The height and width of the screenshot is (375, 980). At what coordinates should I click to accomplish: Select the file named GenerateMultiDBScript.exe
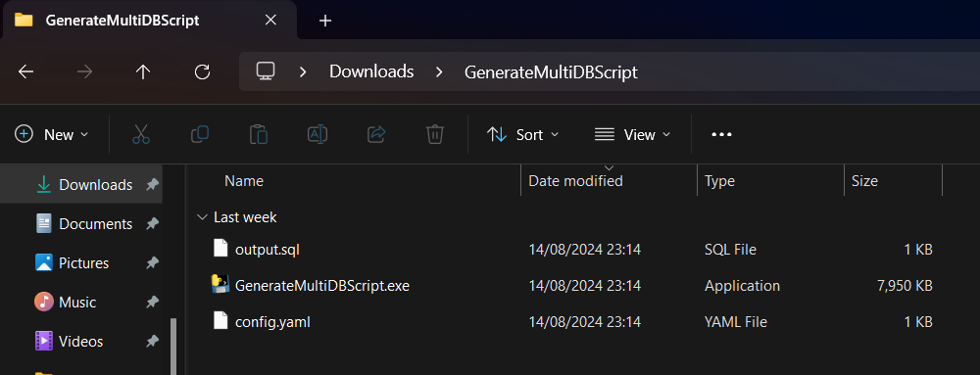(x=321, y=286)
